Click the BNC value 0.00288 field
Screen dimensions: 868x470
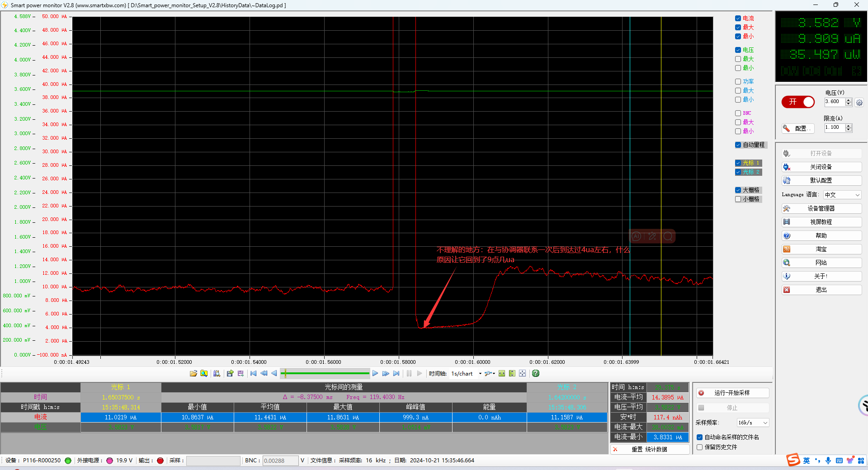tap(280, 461)
